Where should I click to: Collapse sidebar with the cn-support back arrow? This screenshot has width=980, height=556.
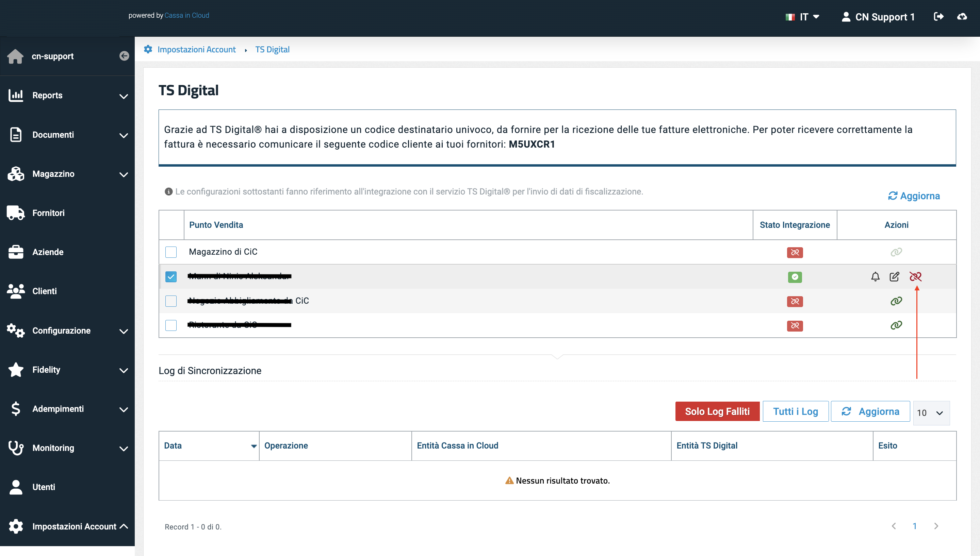click(124, 56)
